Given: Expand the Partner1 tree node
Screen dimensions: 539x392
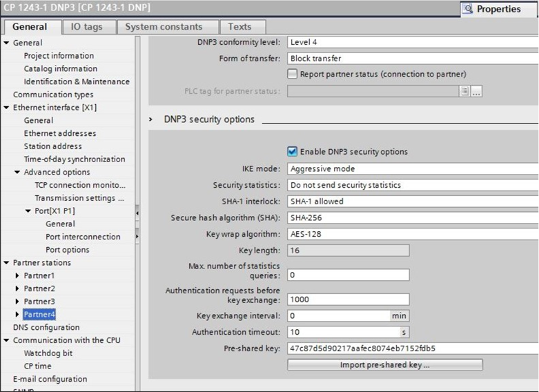Looking at the screenshot, I should tap(17, 276).
